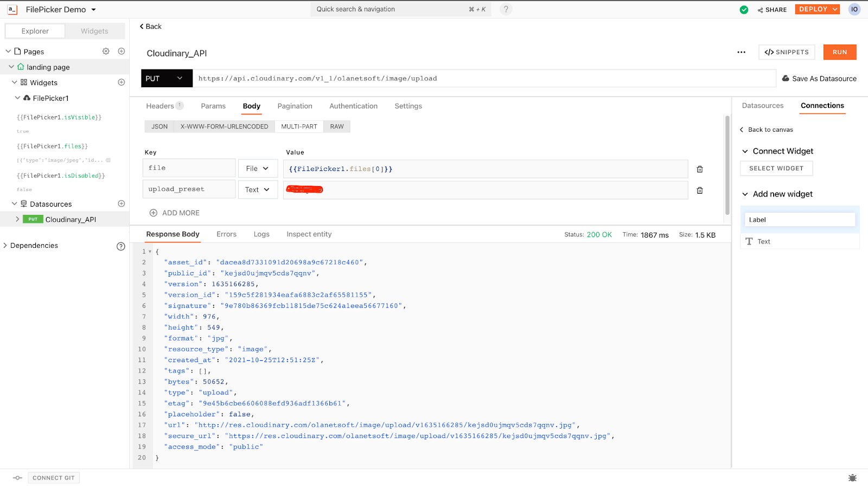
Task: Open the PUT HTTP method dropdown
Action: click(166, 79)
